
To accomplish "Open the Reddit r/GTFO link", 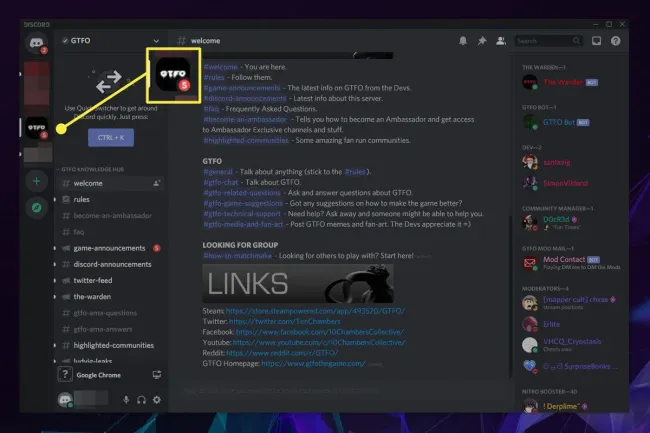I will [282, 353].
